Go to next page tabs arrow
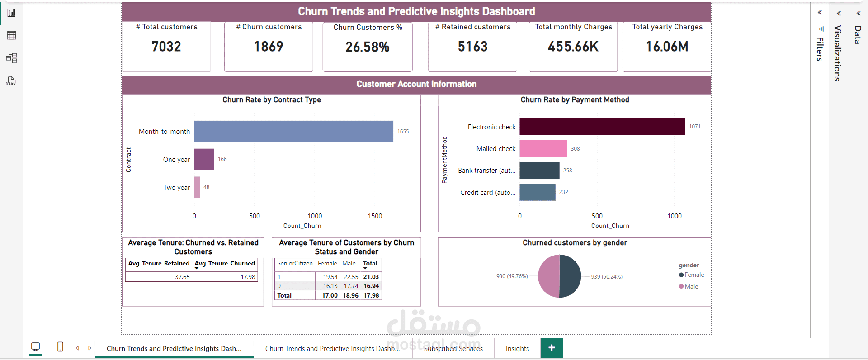The height and width of the screenshot is (360, 868). tap(90, 348)
